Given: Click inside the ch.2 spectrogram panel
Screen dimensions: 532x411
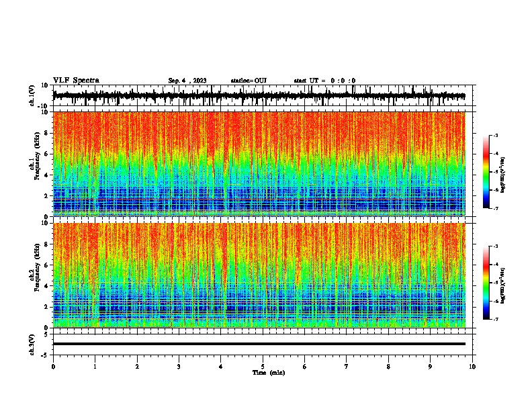Looking at the screenshot, I should tap(259, 275).
